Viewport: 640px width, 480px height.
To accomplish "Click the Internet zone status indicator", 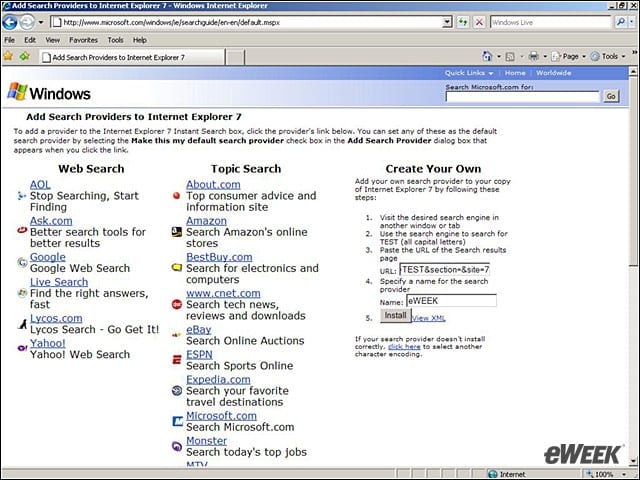I will (x=507, y=474).
